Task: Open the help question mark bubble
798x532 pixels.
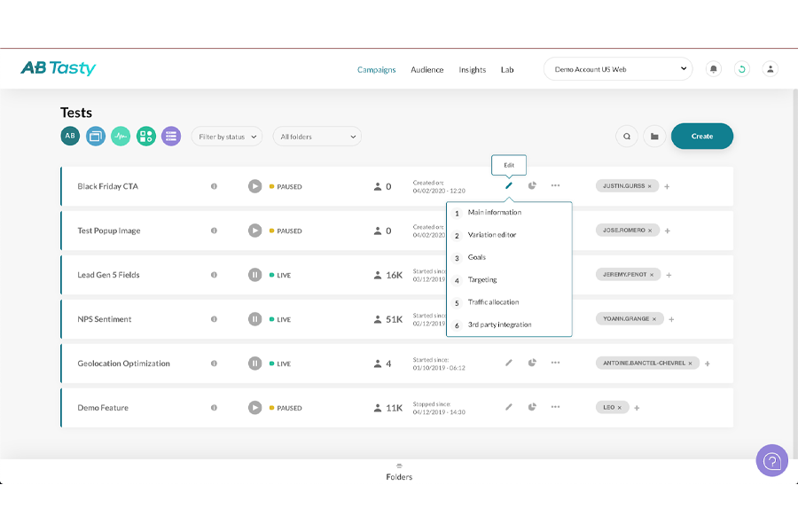Action: (771, 461)
